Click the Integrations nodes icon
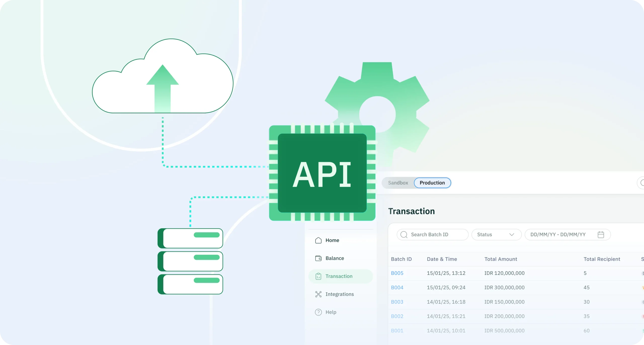The image size is (644, 345). pos(318,294)
